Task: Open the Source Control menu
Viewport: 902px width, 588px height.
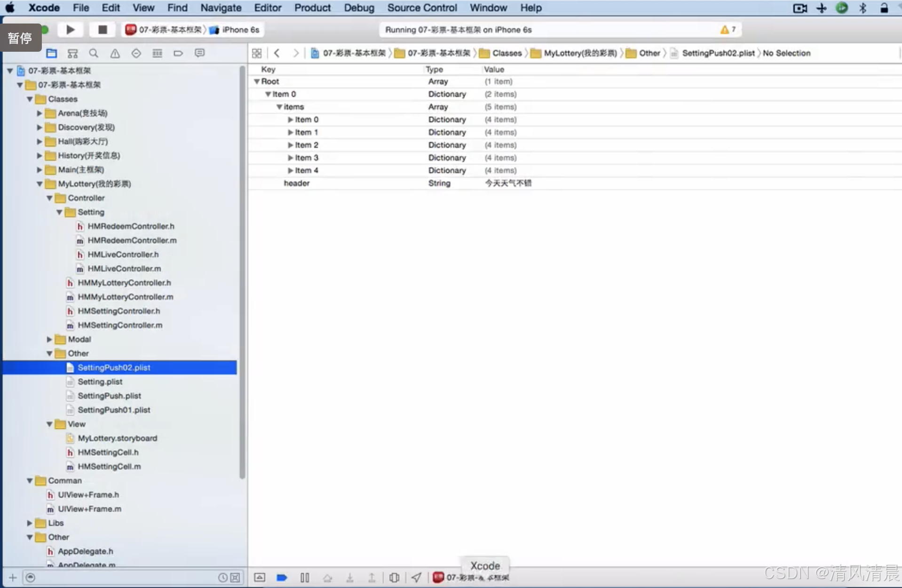Action: point(422,8)
